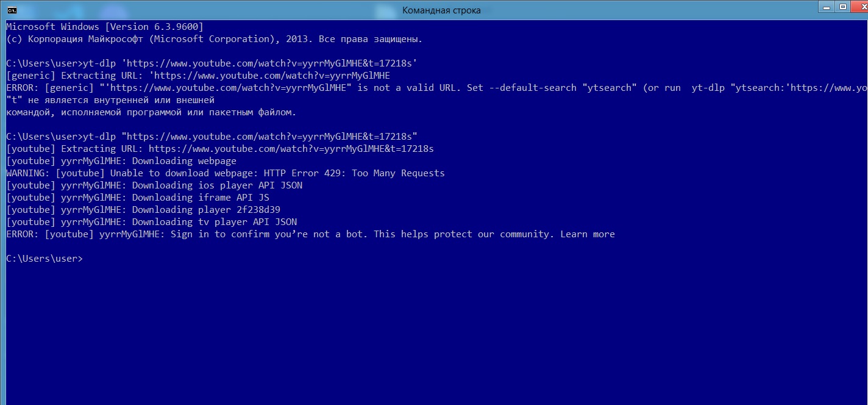Image resolution: width=868 pixels, height=405 pixels.
Task: Click the Downloading iframe API JS line
Action: click(138, 198)
